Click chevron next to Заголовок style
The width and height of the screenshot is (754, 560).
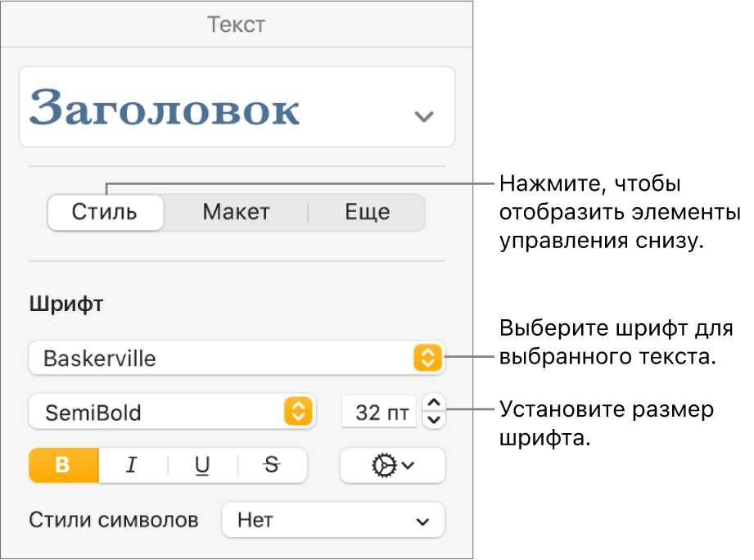[423, 116]
